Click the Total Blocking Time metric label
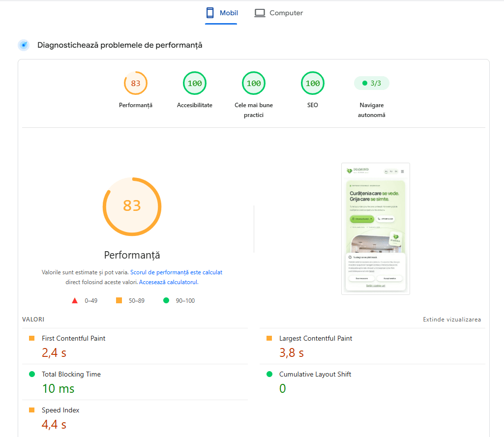This screenshot has width=504, height=437. pyautogui.click(x=71, y=375)
